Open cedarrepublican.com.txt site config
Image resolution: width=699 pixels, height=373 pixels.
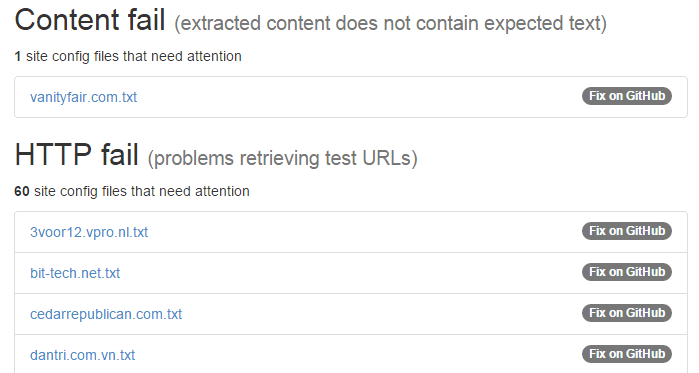[106, 314]
